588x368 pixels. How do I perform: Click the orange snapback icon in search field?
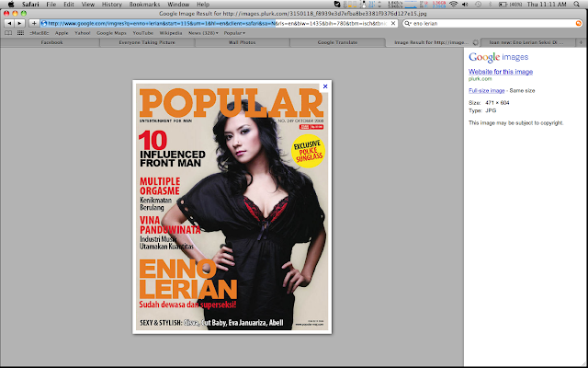[578, 23]
